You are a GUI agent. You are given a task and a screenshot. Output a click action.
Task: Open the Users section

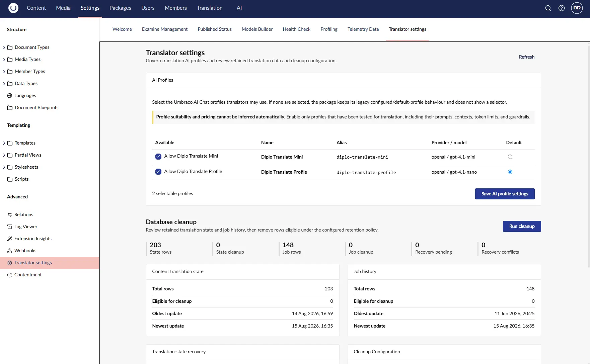tap(148, 8)
